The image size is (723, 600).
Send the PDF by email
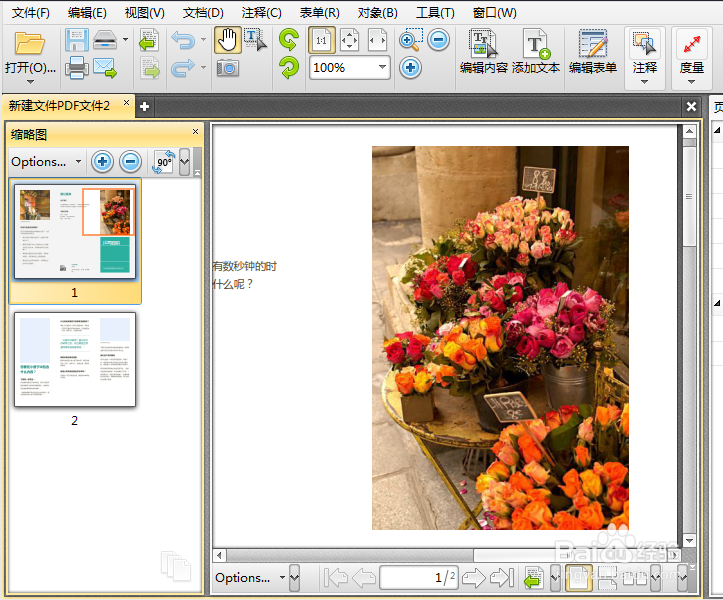point(105,68)
